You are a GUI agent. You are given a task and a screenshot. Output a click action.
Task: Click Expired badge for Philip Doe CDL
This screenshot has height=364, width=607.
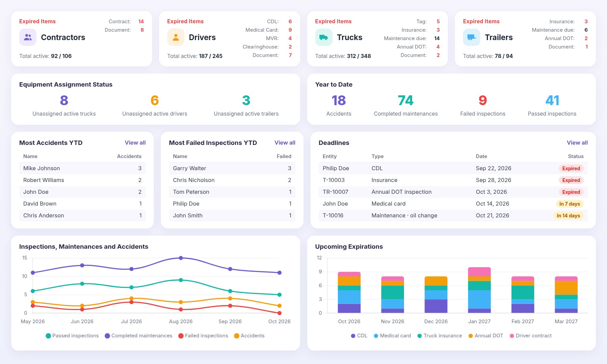click(x=571, y=169)
